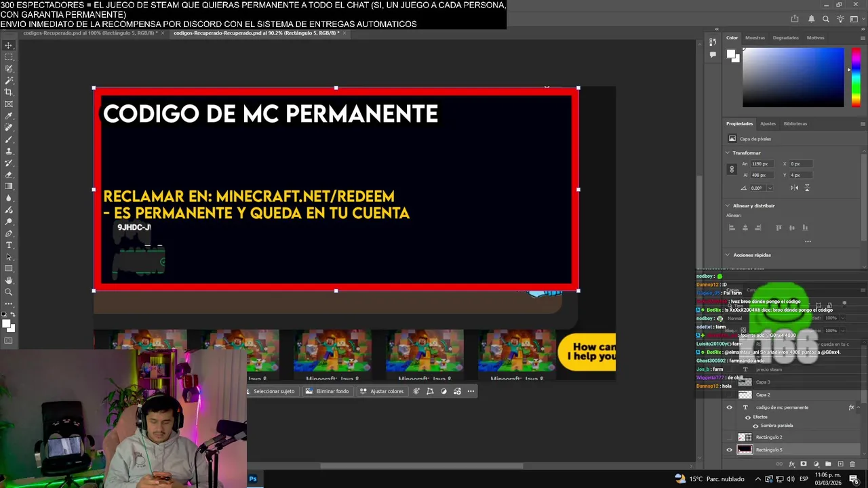Switch to codigos-Recuperado.psd document tab
The width and height of the screenshot is (868, 488).
pos(90,33)
